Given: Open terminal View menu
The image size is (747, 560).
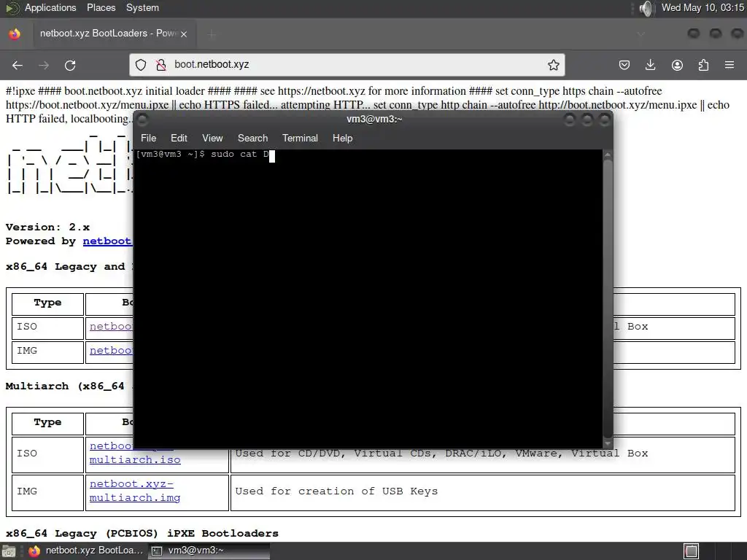Looking at the screenshot, I should [x=212, y=138].
